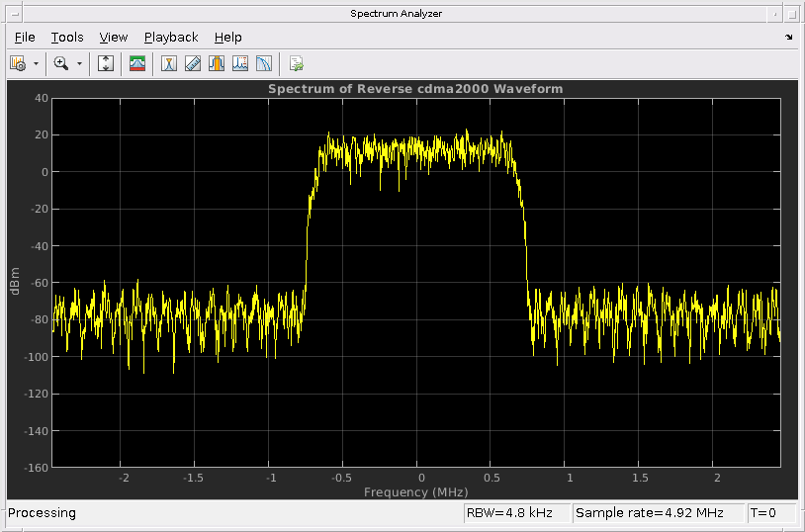805x532 pixels.
Task: Click the Processing status text
Action: tap(42, 513)
